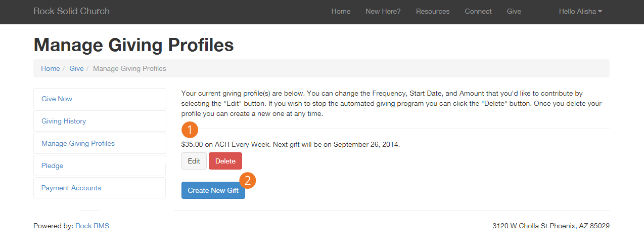
Task: Click the Home breadcrumb link
Action: coord(51,68)
